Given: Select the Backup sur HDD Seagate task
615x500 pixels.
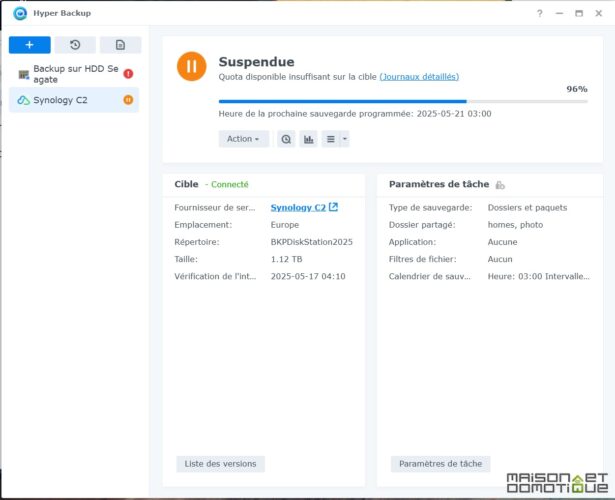Looking at the screenshot, I should tap(74, 74).
